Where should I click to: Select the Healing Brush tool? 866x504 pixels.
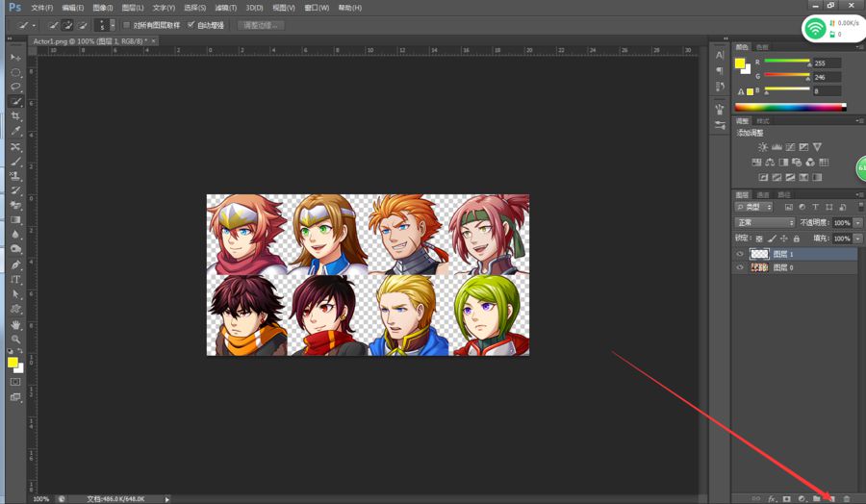tap(15, 147)
